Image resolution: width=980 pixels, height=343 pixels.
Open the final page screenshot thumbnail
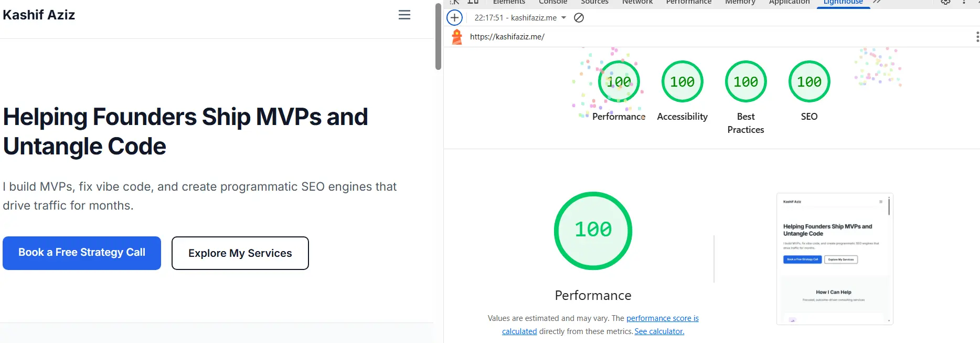835,259
